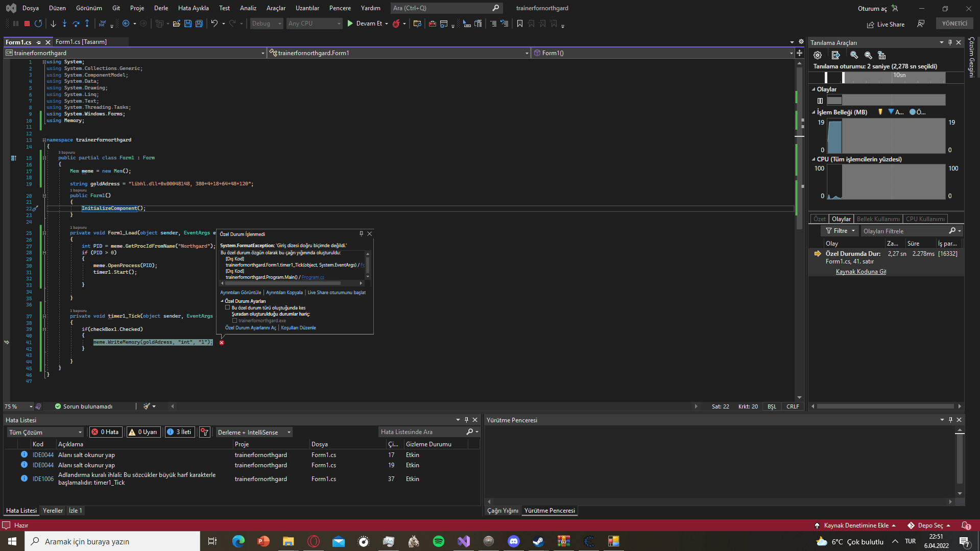Collapse the İşlem Belleği (MB) graph
This screenshot has height=551, width=980.
point(814,112)
